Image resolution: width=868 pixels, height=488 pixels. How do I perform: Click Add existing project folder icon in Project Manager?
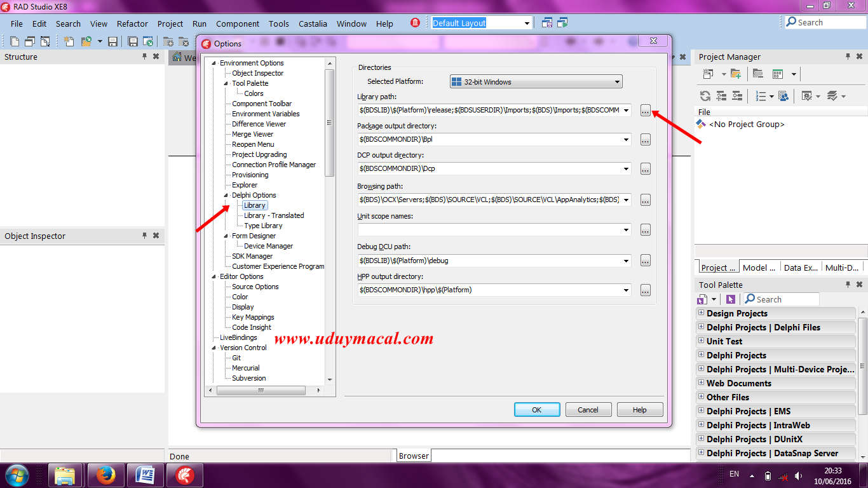(x=736, y=74)
